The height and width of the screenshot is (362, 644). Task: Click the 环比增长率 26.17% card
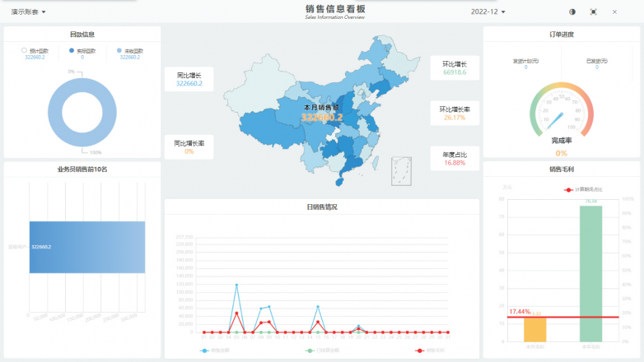coord(455,113)
